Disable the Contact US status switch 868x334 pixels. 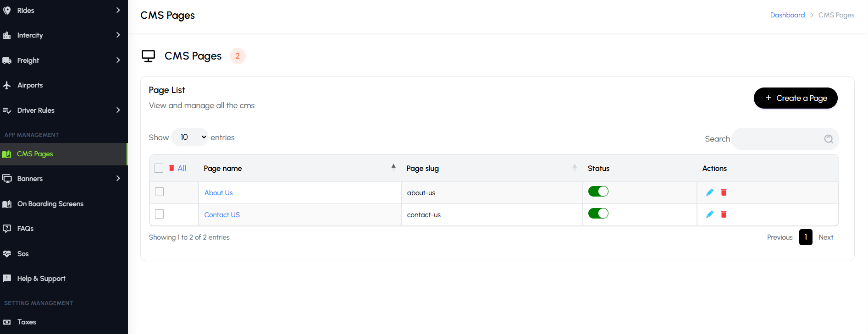598,214
